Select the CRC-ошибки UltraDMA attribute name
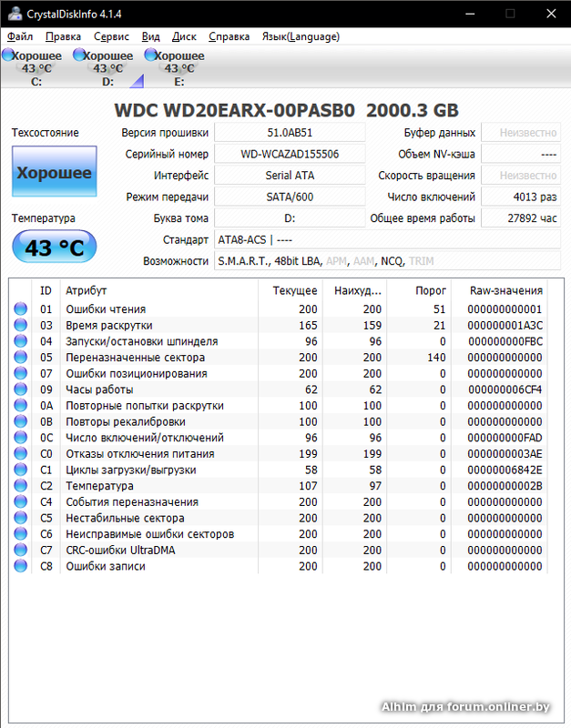Screen dimensions: 571x728 point(120,551)
